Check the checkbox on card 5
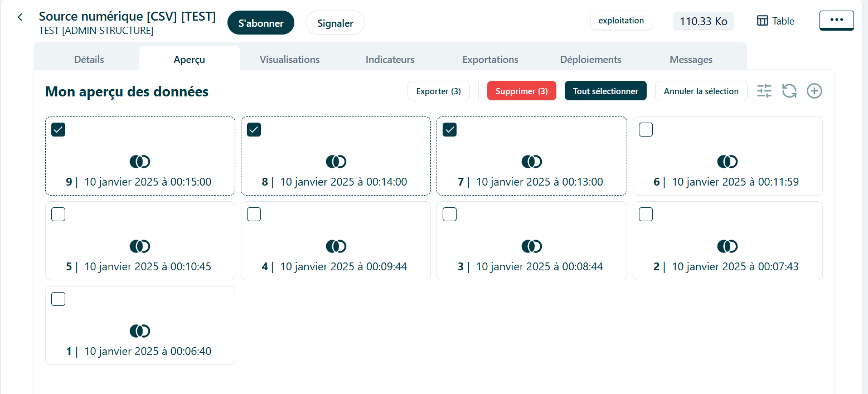The height and width of the screenshot is (394, 868). (58, 214)
